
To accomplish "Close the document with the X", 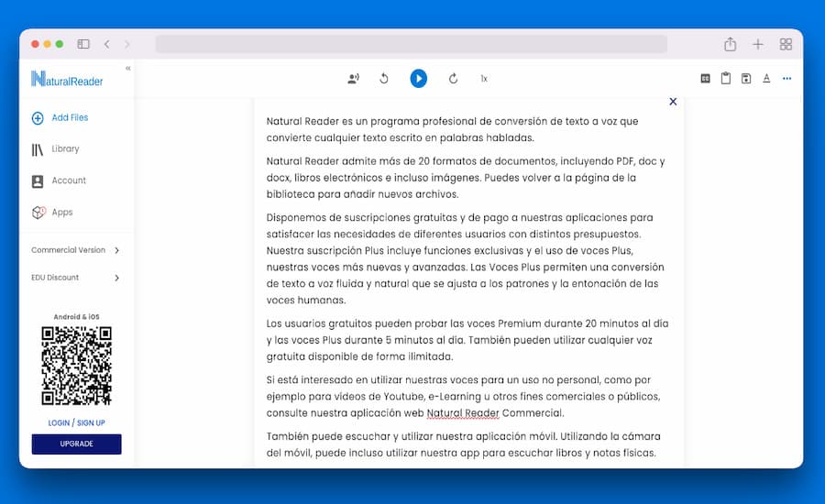I will click(x=673, y=102).
